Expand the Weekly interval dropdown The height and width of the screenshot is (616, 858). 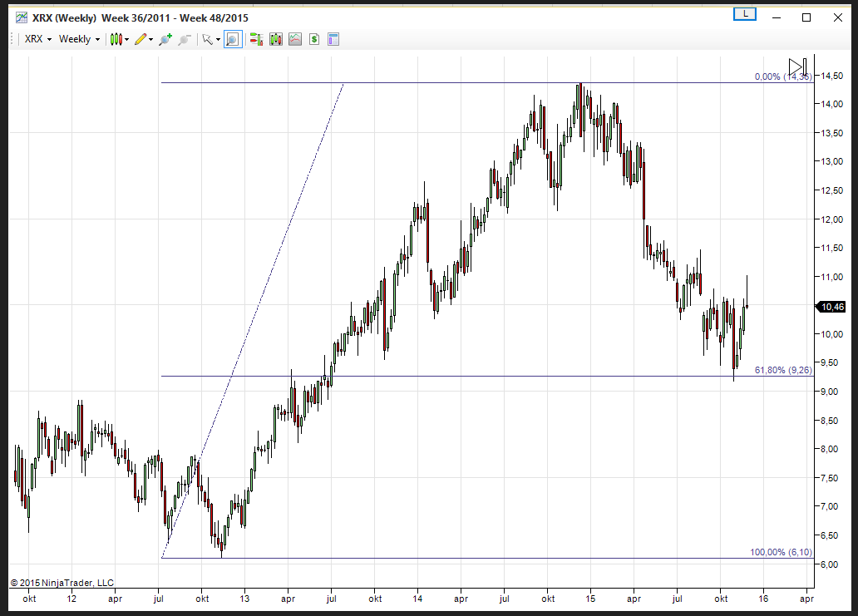tap(79, 39)
